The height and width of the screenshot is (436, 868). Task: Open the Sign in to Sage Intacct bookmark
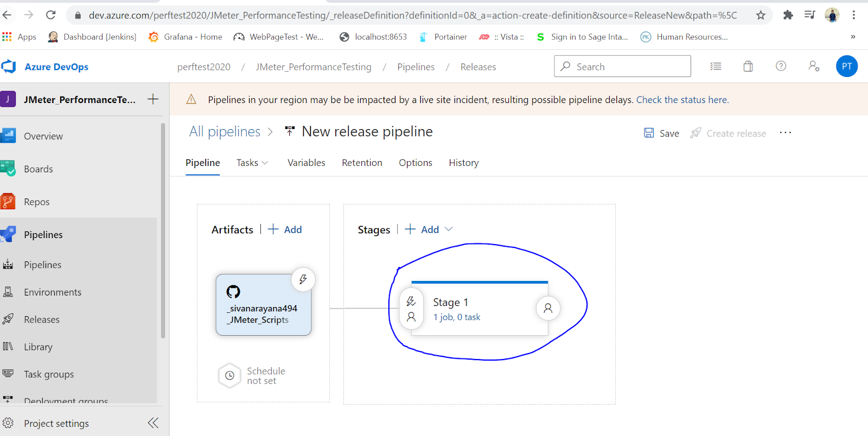pyautogui.click(x=582, y=37)
